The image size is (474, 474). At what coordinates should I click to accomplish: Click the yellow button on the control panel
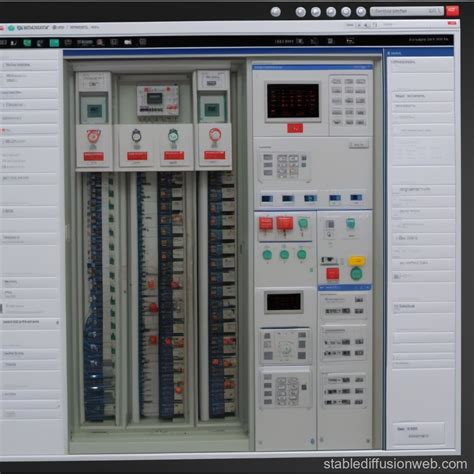click(x=356, y=261)
